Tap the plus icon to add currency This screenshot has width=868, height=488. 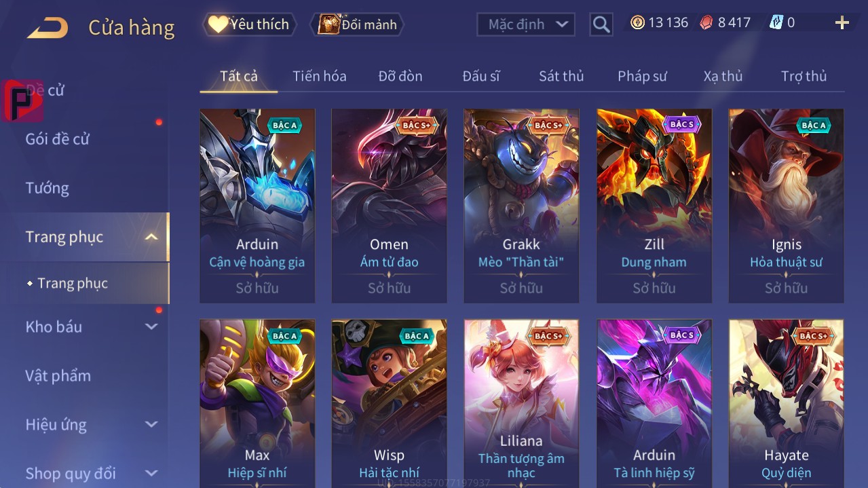pos(842,23)
